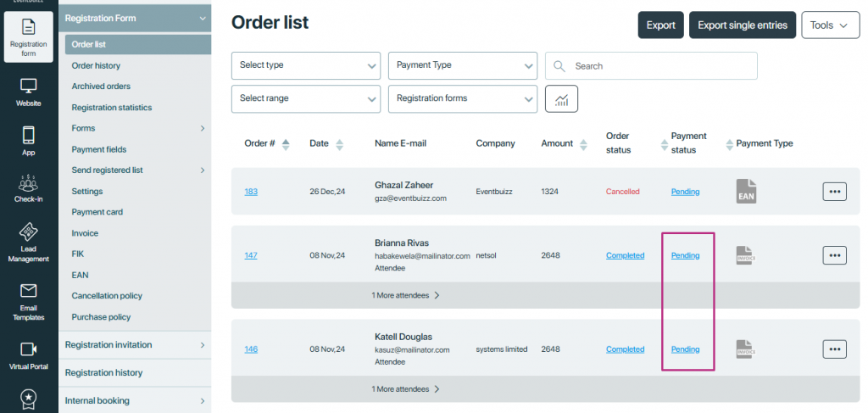Sort by Payment status column arrows
868x413 pixels.
[730, 144]
